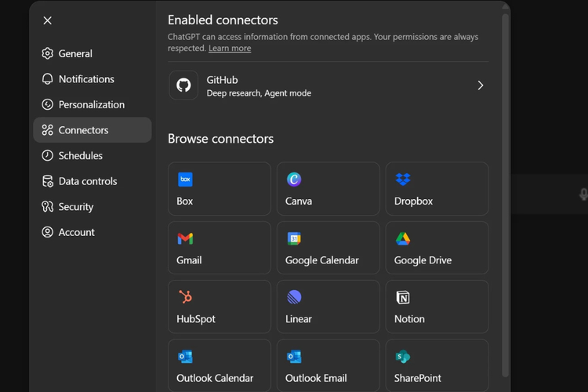Click the Data controls database icon

click(47, 181)
